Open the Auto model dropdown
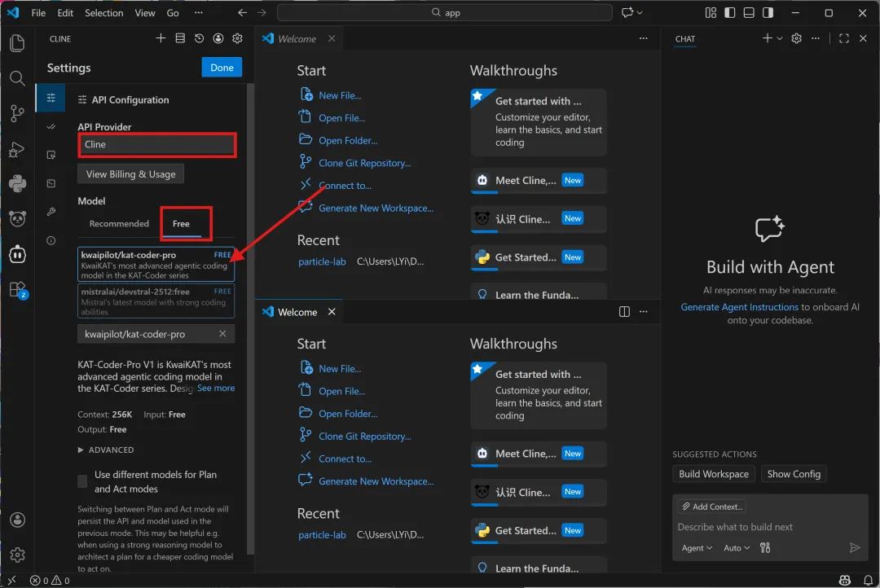The image size is (880, 588). tap(737, 547)
